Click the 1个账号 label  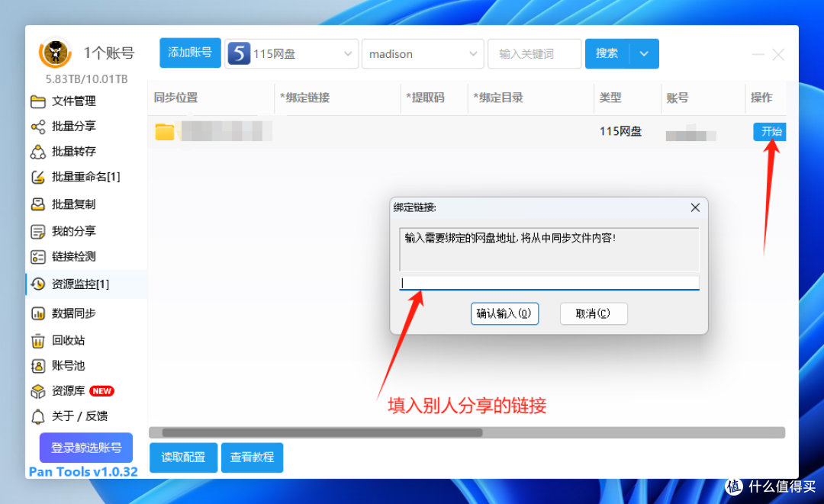coord(109,53)
